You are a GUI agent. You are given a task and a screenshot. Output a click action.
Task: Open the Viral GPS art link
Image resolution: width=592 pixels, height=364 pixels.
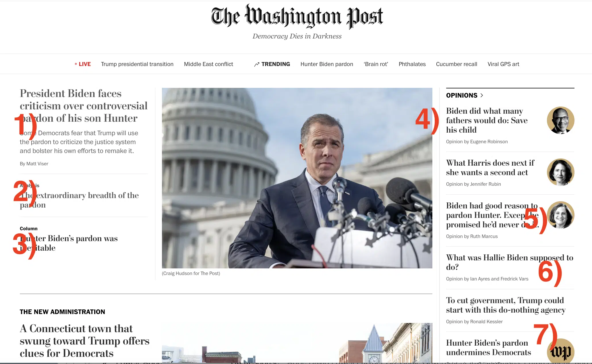tap(503, 64)
